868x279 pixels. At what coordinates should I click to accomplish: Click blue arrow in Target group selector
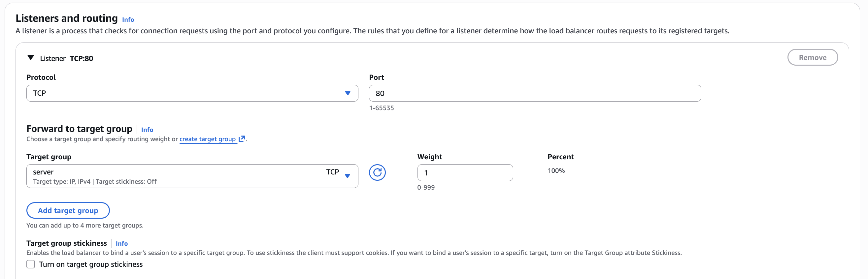point(348,176)
